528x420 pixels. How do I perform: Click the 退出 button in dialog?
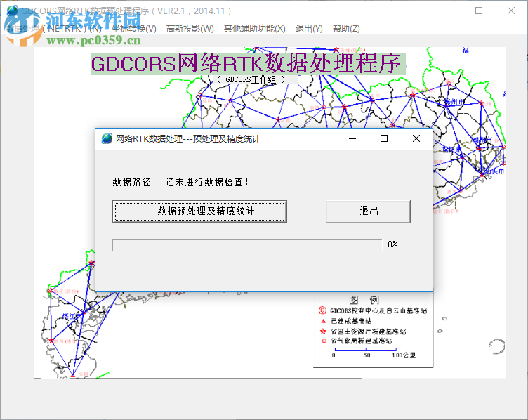[368, 211]
